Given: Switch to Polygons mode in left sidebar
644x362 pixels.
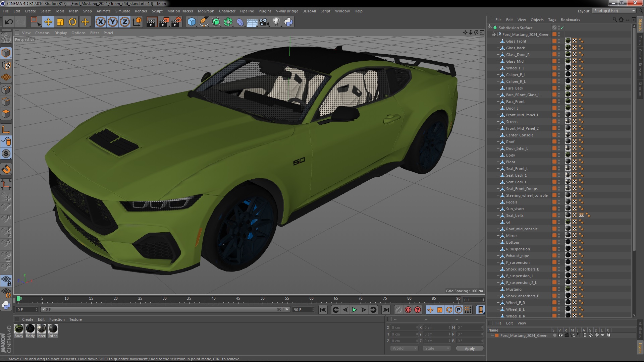Looking at the screenshot, I should 6,114.
